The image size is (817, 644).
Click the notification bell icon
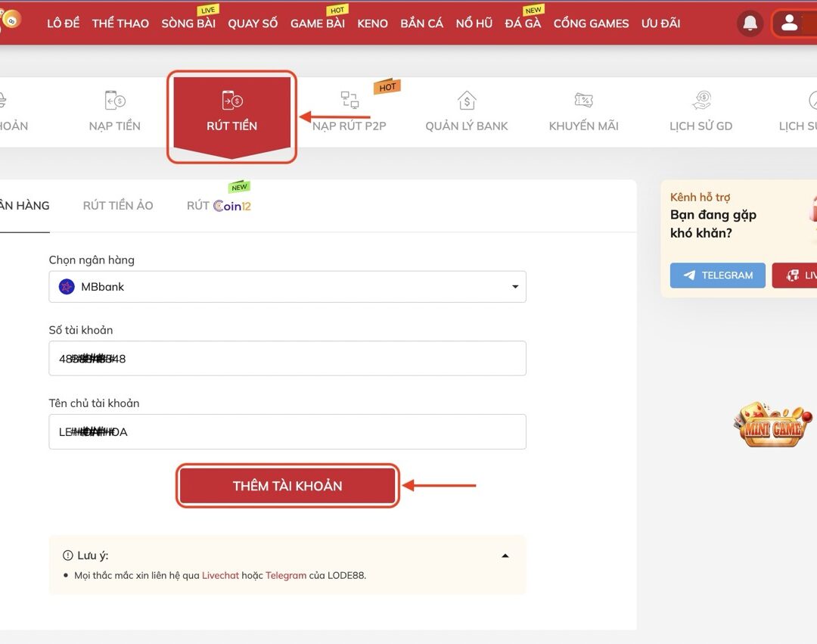(x=750, y=23)
